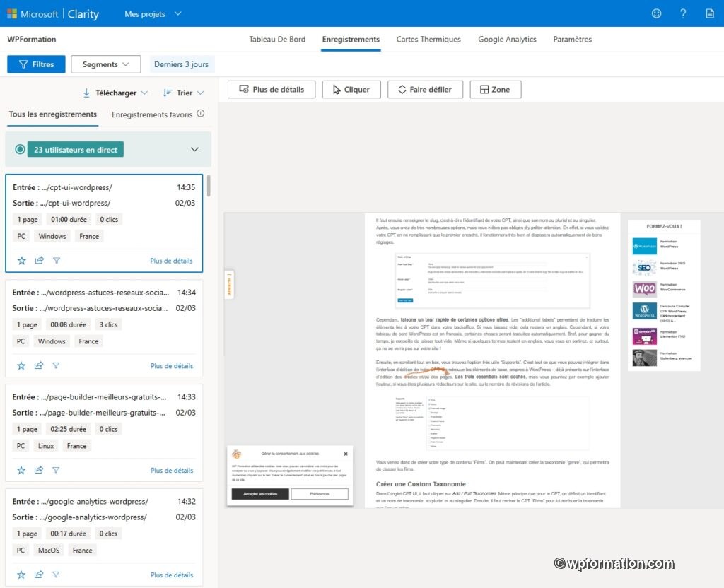Click the 3 clics tag
Viewport: 724px width, 588px height.
coord(108,324)
